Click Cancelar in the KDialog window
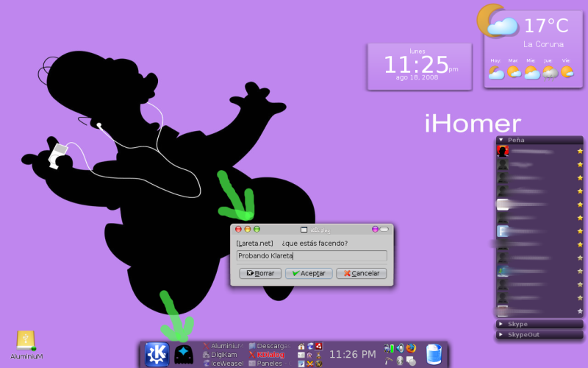The width and height of the screenshot is (588, 368). coord(362,273)
